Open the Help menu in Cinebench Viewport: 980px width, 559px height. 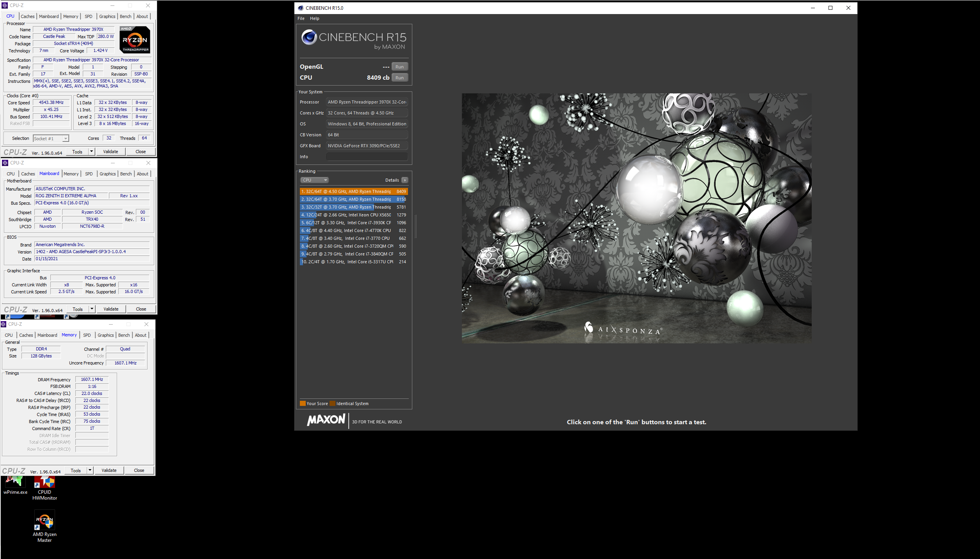[315, 18]
